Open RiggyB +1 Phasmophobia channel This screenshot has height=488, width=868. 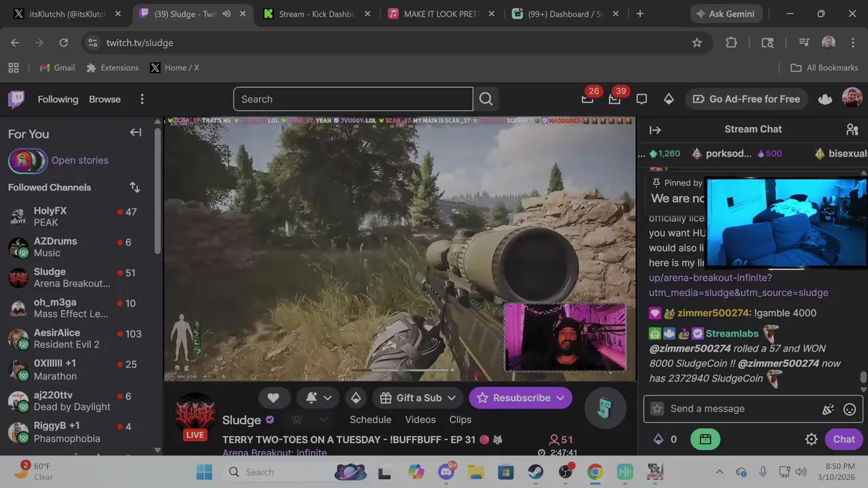[76, 432]
